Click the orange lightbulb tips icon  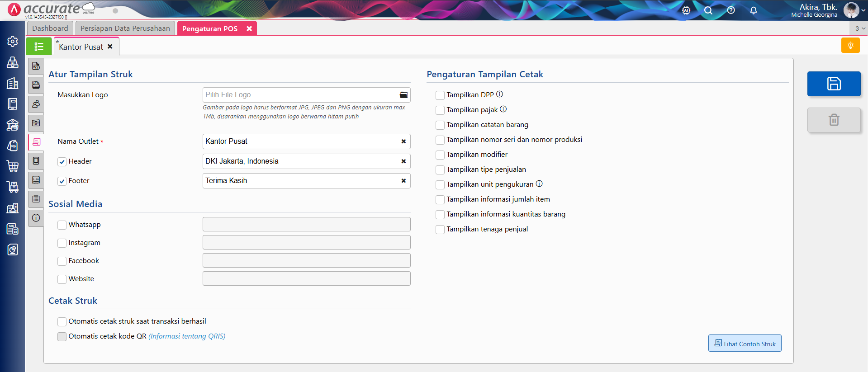pyautogui.click(x=850, y=46)
